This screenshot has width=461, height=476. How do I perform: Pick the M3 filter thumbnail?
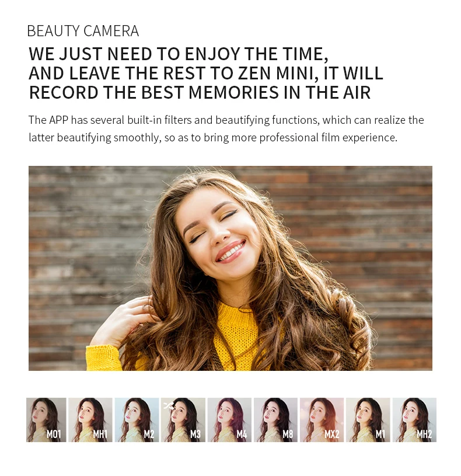pyautogui.click(x=183, y=420)
